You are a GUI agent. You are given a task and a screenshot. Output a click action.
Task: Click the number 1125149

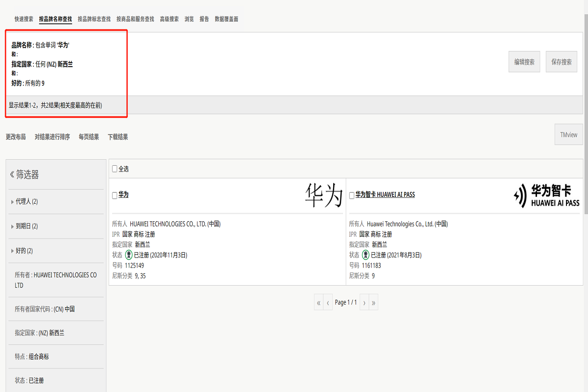coord(134,266)
